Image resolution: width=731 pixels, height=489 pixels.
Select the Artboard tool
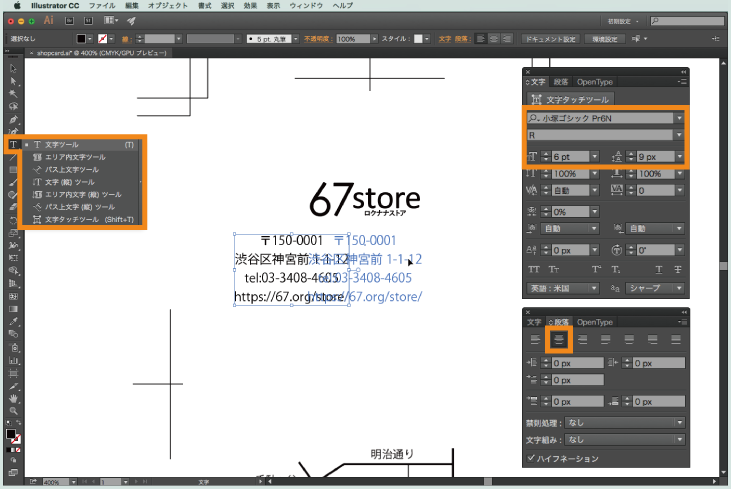13,373
